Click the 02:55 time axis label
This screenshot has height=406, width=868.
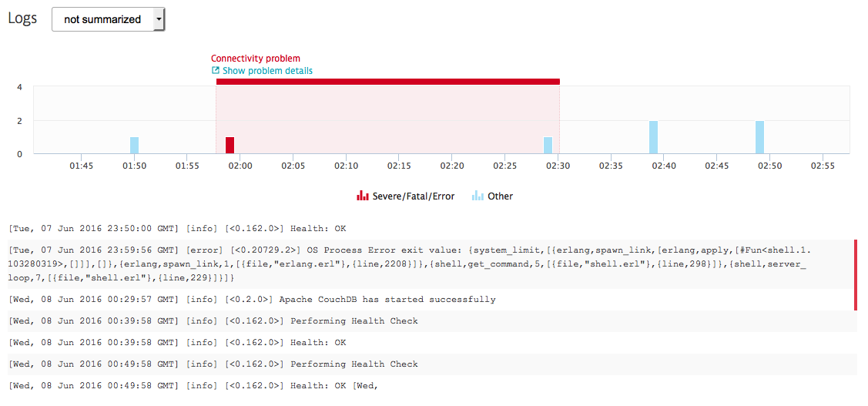click(x=823, y=166)
